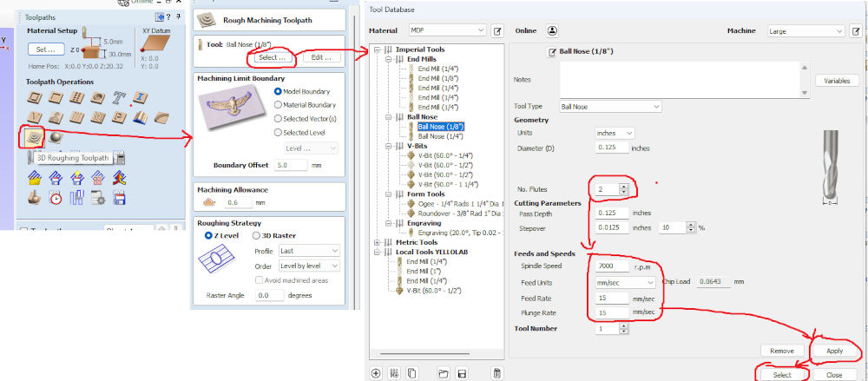
Task: Select the Pocket toolpath icon
Action: [x=56, y=98]
